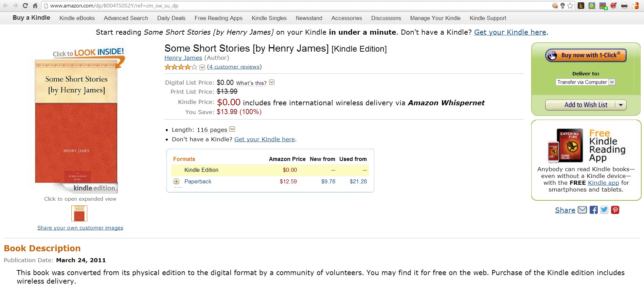Open the Kindle eBooks menu item
Image resolution: width=644 pixels, height=288 pixels.
click(77, 18)
